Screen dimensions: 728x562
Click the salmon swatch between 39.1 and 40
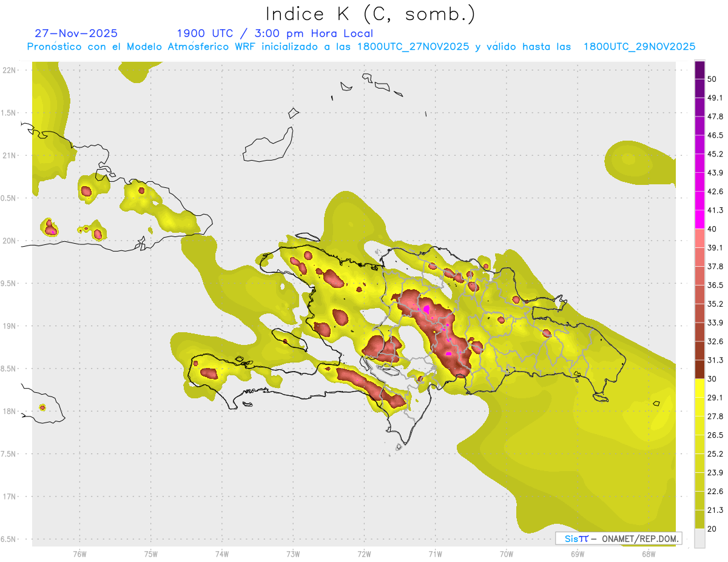point(700,238)
